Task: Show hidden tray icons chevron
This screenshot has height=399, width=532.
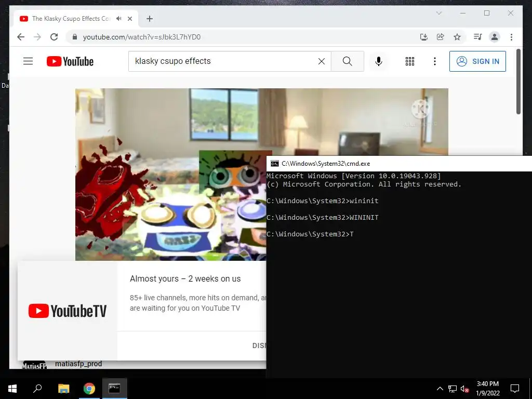Action: [x=440, y=389]
